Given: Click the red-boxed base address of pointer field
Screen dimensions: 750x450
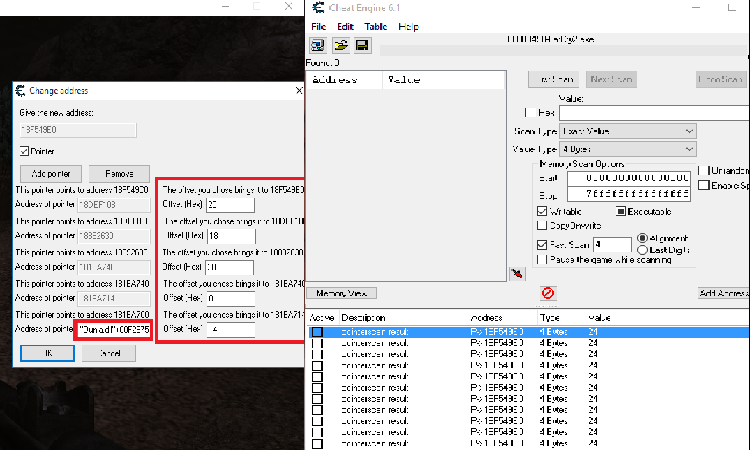Looking at the screenshot, I should [113, 329].
